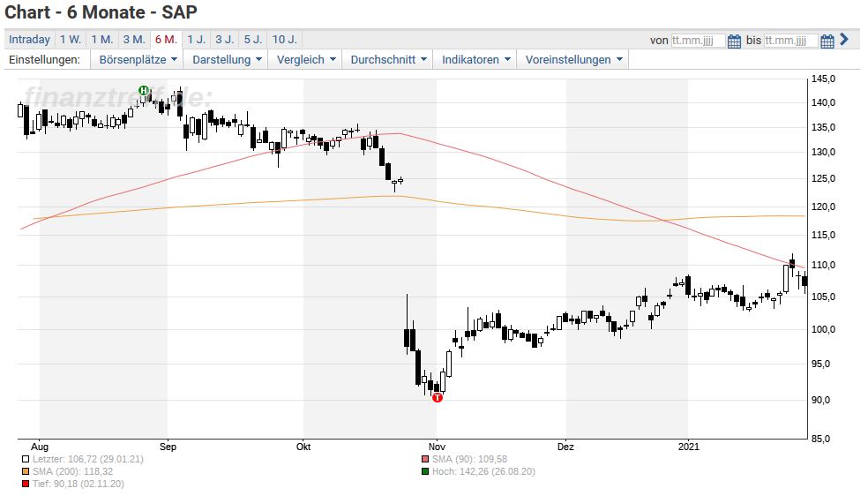The image size is (868, 496).
Task: Click the '2021' x-axis label
Action: click(x=689, y=447)
